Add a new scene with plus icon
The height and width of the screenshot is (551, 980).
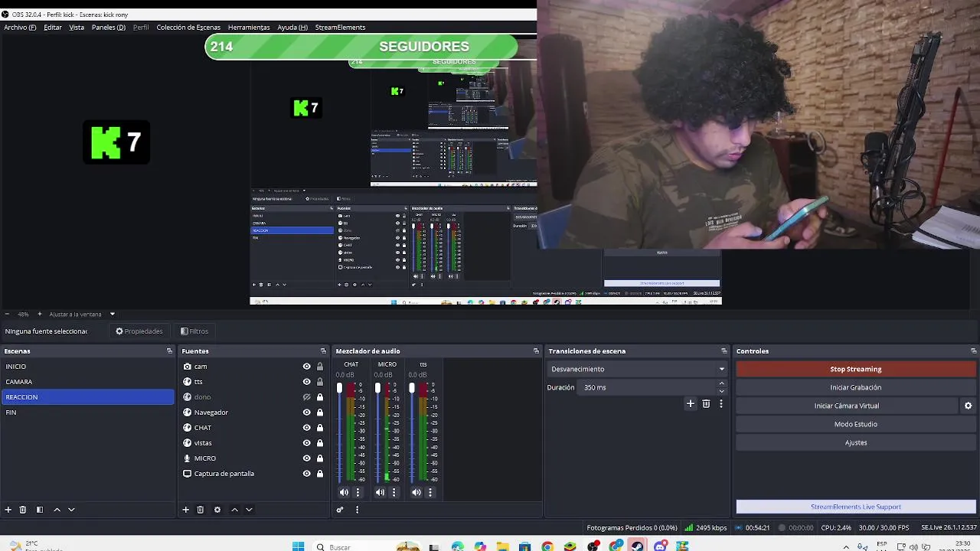pos(8,510)
